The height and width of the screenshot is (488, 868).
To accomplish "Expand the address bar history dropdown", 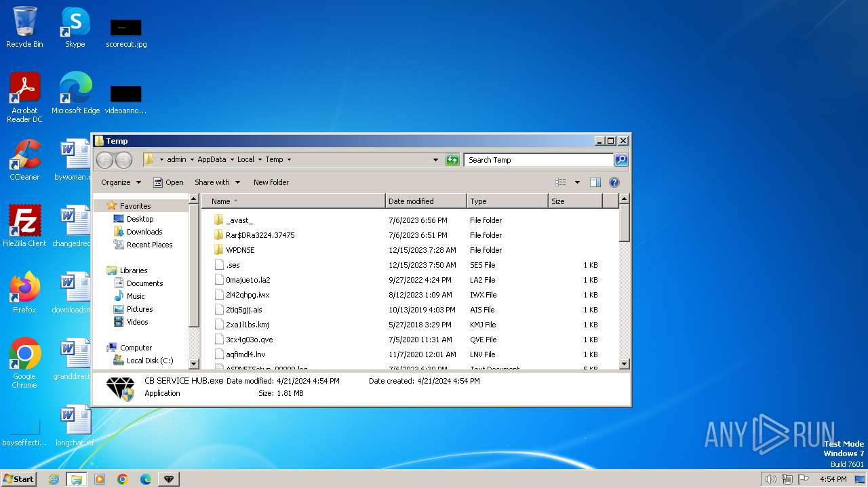I will 435,160.
